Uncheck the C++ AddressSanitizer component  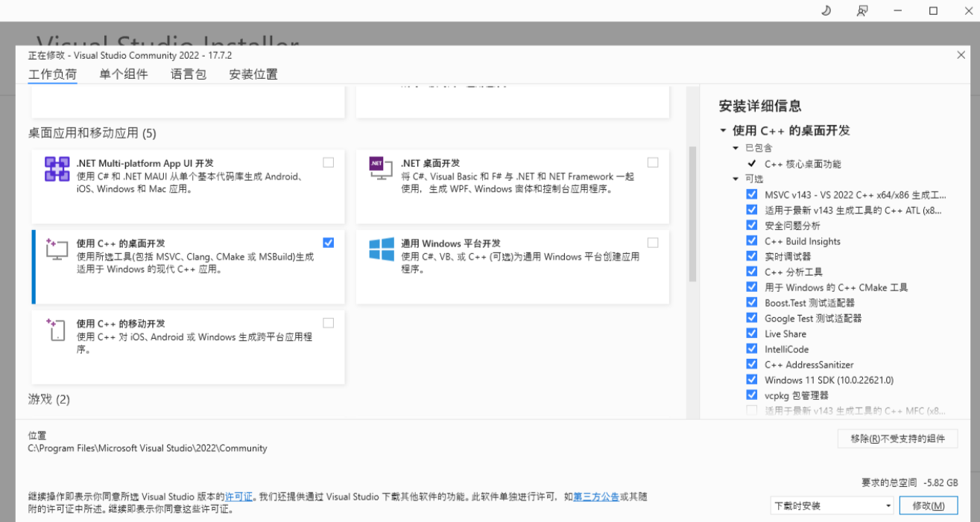coord(751,364)
